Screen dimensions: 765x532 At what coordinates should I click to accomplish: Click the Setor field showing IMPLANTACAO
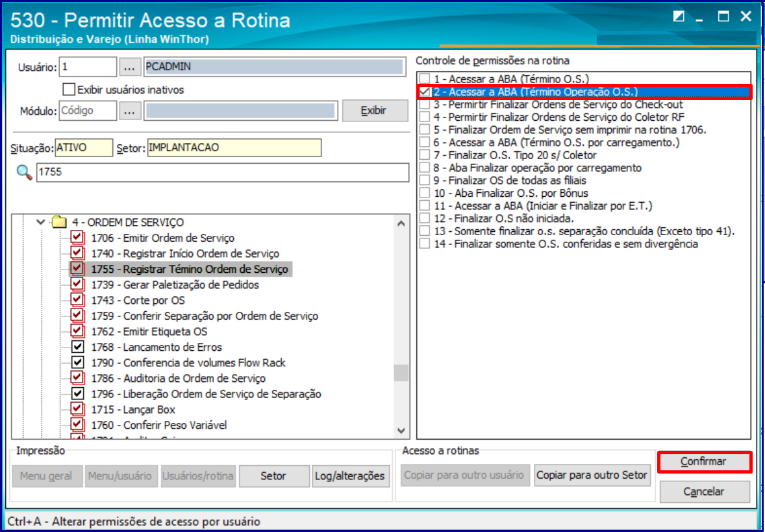click(x=234, y=148)
